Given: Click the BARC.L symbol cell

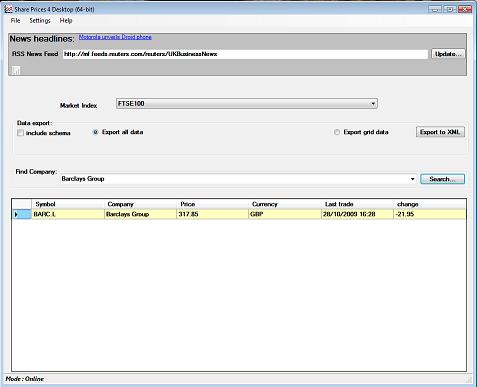Looking at the screenshot, I should tap(68, 214).
